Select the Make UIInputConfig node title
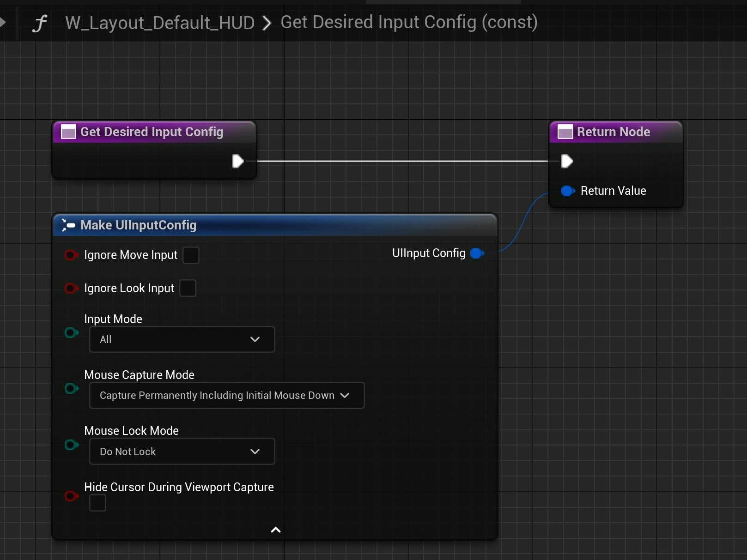Viewport: 747px width, 560px height. click(138, 225)
